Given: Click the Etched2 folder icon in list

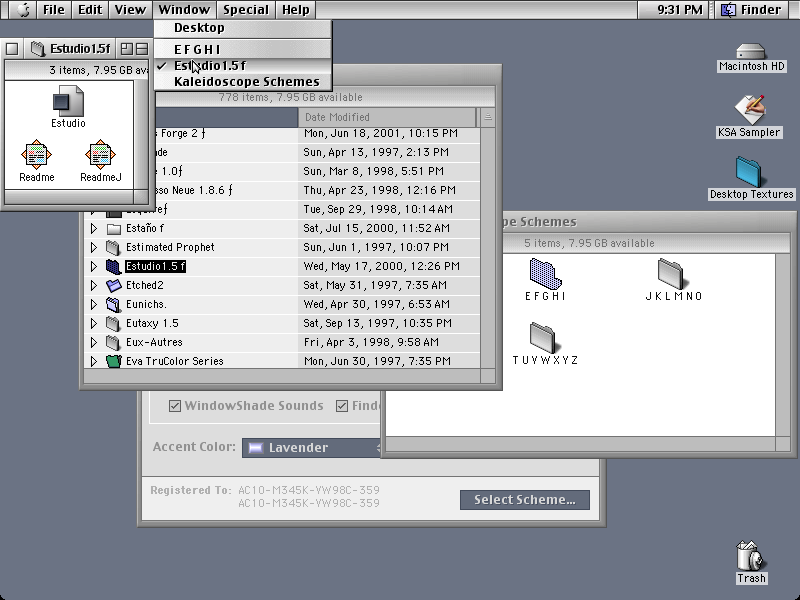Looking at the screenshot, I should pyautogui.click(x=113, y=285).
